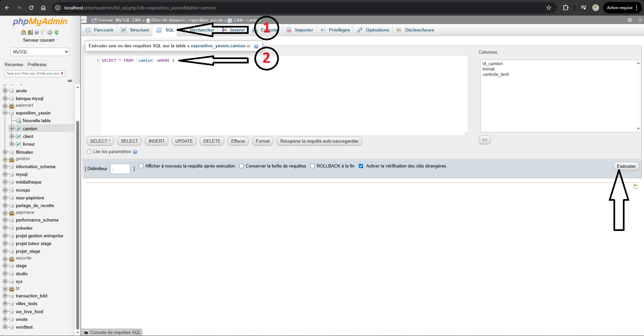Click the log out door icon
644x336 pixels.
click(x=30, y=33)
